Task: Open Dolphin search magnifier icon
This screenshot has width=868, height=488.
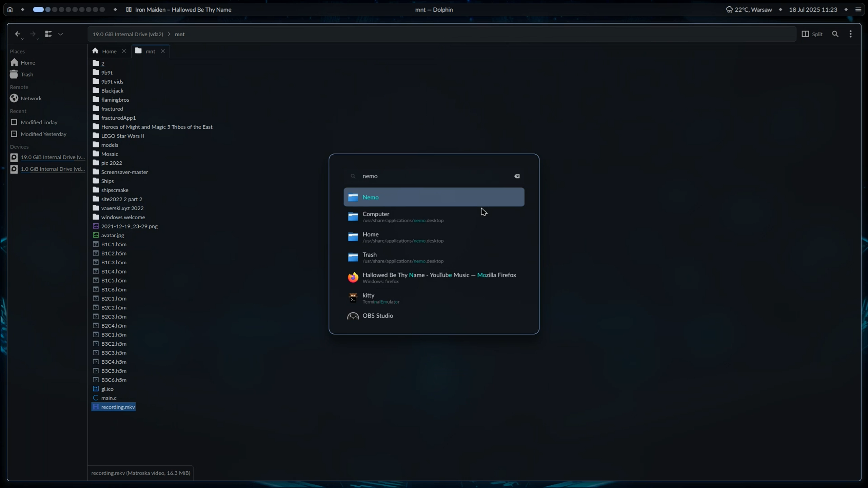Action: [x=835, y=34]
